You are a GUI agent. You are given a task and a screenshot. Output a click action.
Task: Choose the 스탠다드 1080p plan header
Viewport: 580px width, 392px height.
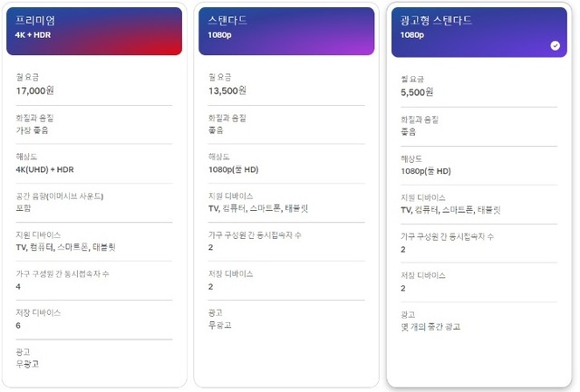coord(286,31)
